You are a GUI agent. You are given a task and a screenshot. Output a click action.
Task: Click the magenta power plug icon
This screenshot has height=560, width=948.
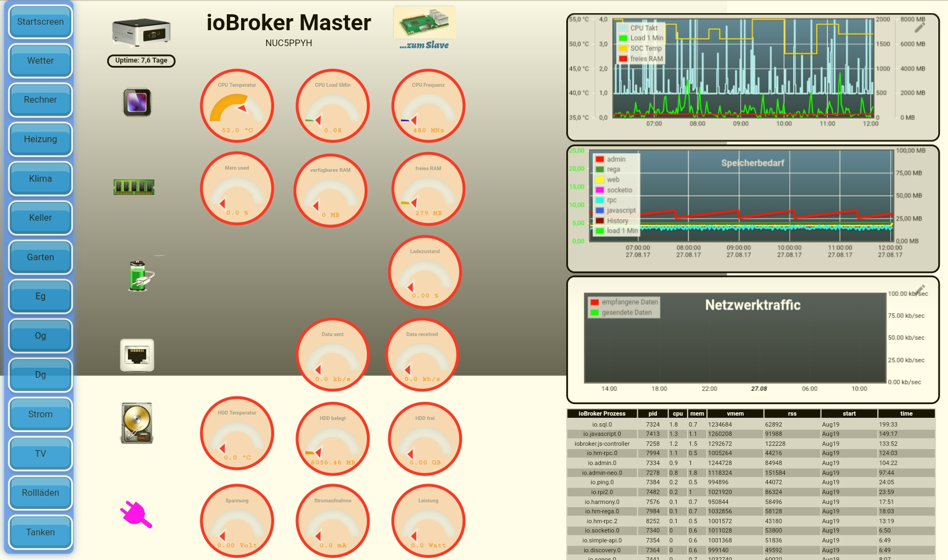(x=136, y=514)
